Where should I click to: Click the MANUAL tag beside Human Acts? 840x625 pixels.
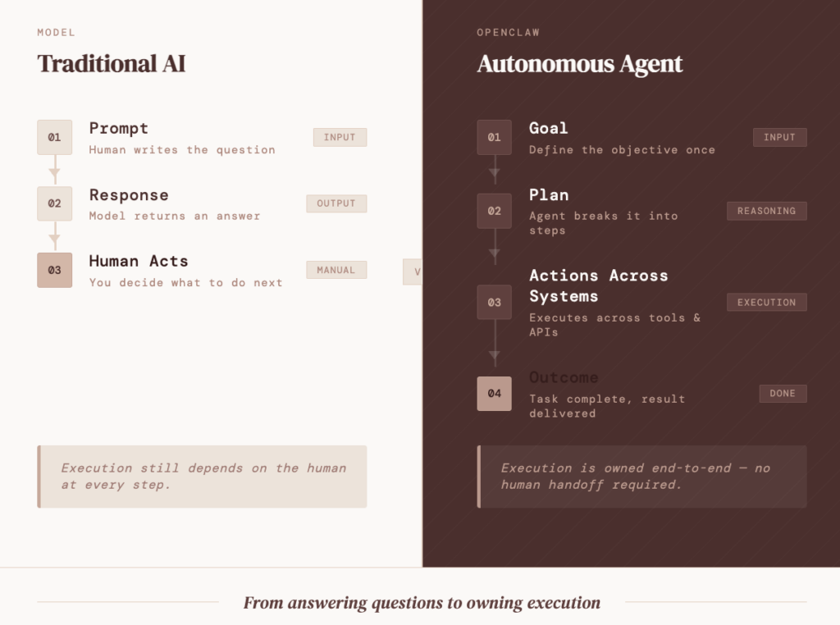[x=336, y=270]
